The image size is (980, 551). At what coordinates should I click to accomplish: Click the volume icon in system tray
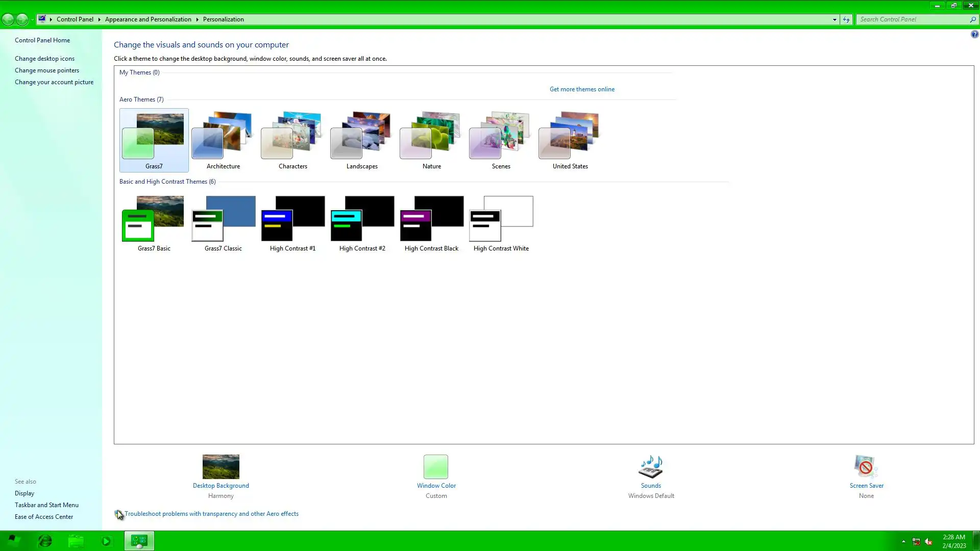[928, 541]
